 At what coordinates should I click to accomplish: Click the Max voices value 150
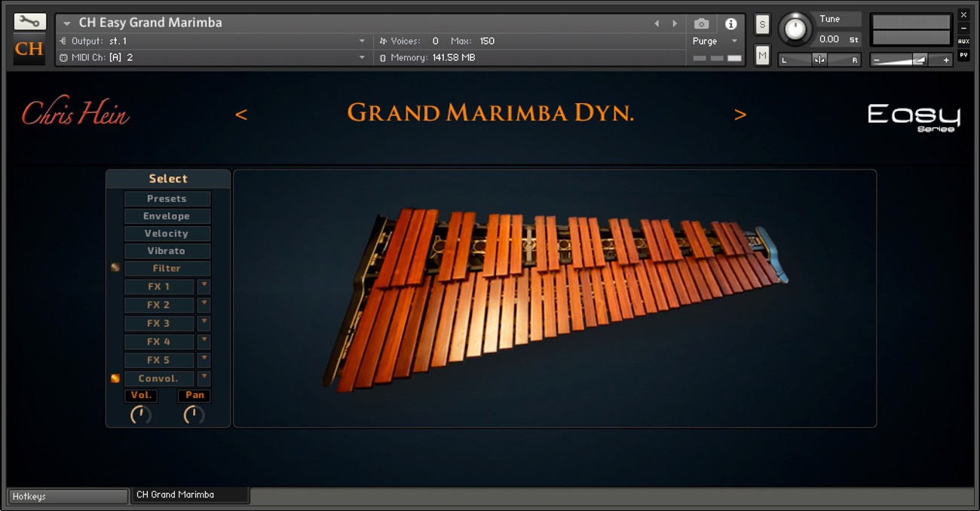point(487,41)
